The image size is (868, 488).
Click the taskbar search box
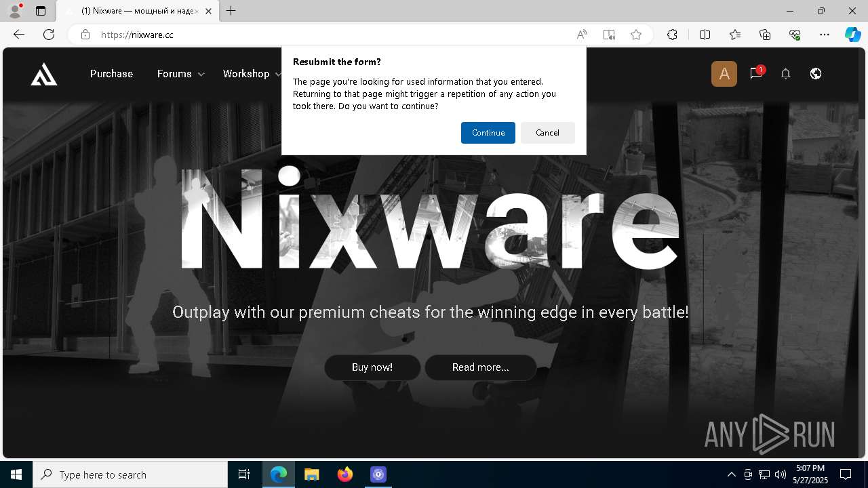[130, 474]
